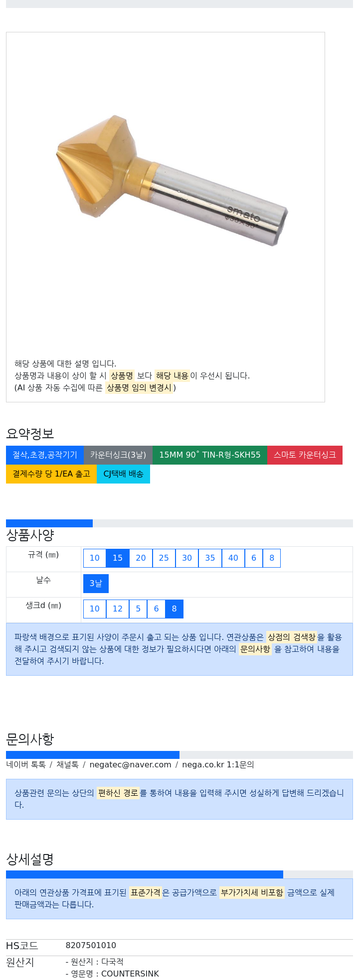Click the 카운터싱크(3날) gray tag
The width and height of the screenshot is (359, 980).
point(118,455)
